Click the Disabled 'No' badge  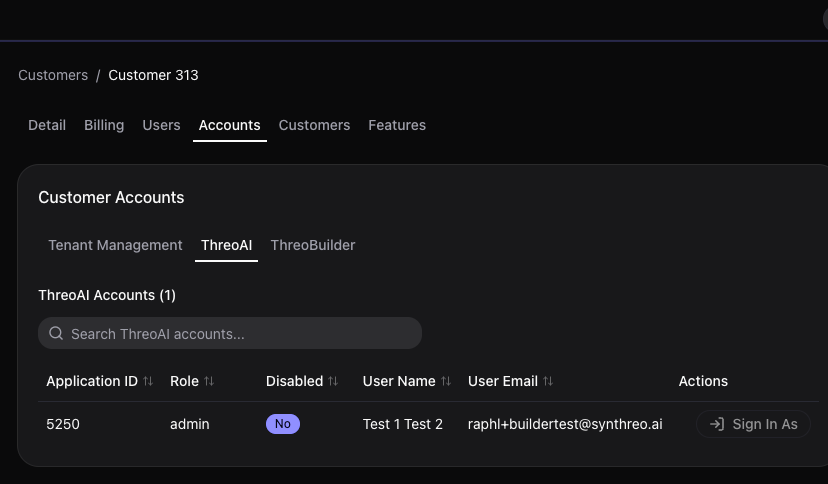coord(283,424)
